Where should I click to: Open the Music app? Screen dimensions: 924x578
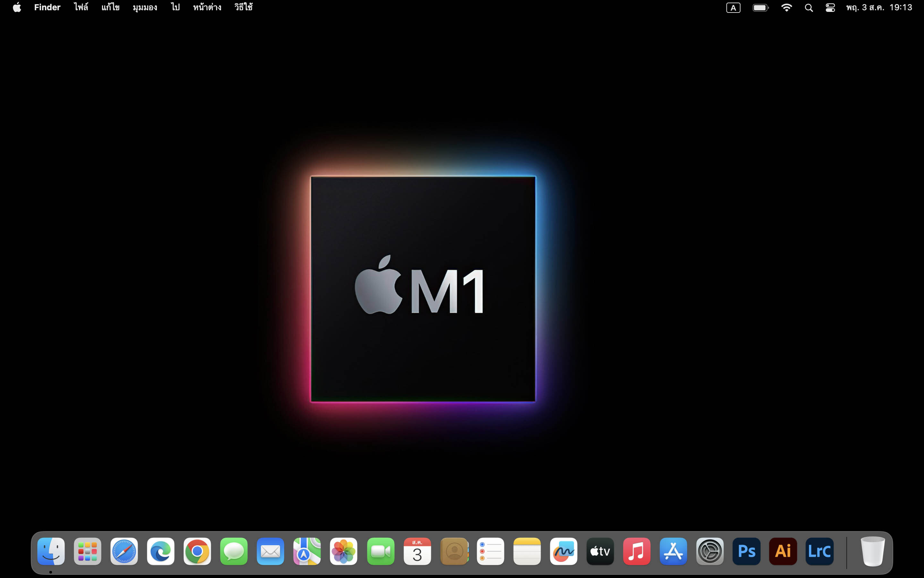637,551
